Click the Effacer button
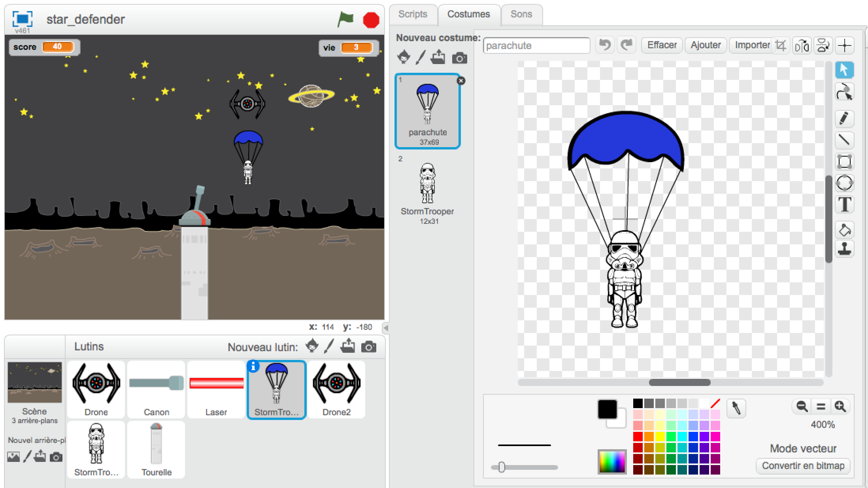The width and height of the screenshot is (868, 488). click(x=662, y=45)
